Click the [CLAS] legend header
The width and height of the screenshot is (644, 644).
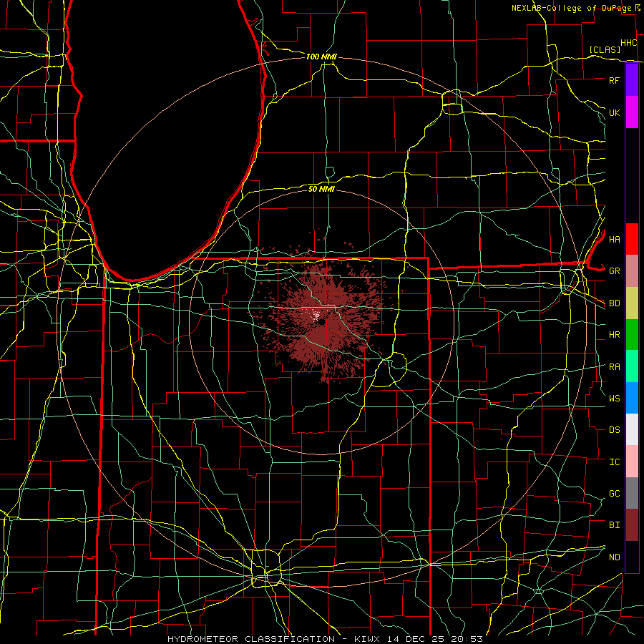pyautogui.click(x=604, y=50)
